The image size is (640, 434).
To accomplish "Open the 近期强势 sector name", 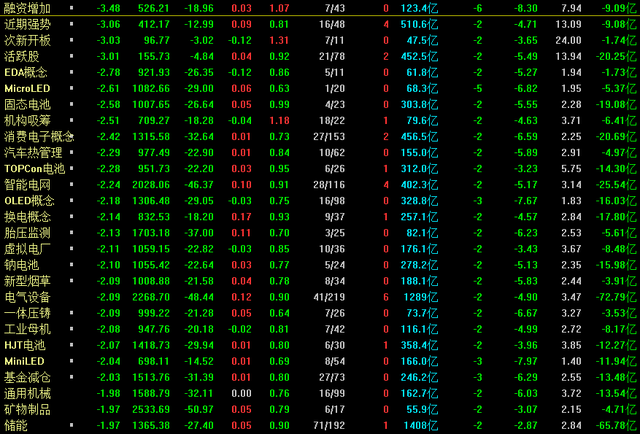I will coord(27,24).
